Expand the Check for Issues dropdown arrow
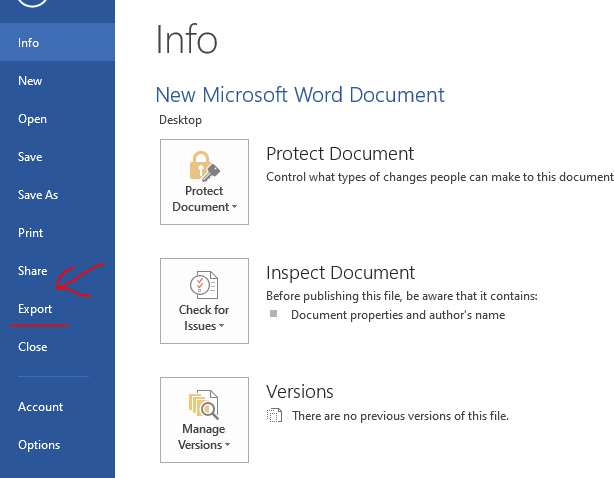 coord(221,326)
